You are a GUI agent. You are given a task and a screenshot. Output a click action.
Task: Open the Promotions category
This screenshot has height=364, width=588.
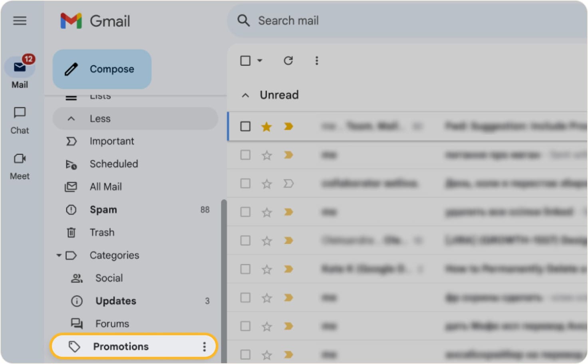click(121, 346)
